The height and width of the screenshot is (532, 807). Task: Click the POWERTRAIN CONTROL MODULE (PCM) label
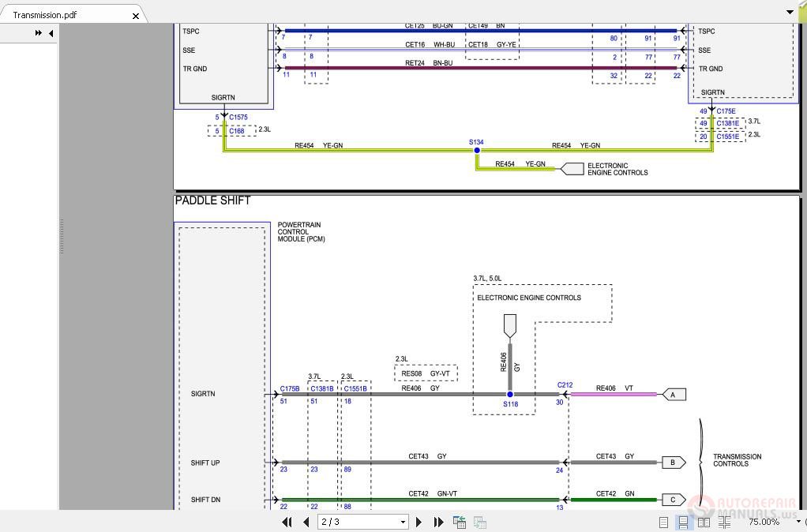click(301, 232)
